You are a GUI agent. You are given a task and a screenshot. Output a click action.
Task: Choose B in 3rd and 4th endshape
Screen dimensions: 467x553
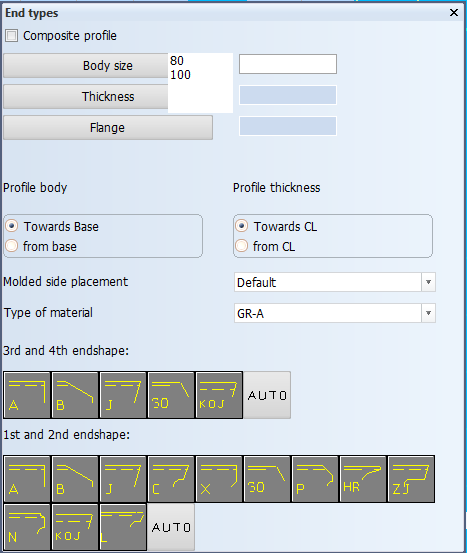click(x=75, y=395)
